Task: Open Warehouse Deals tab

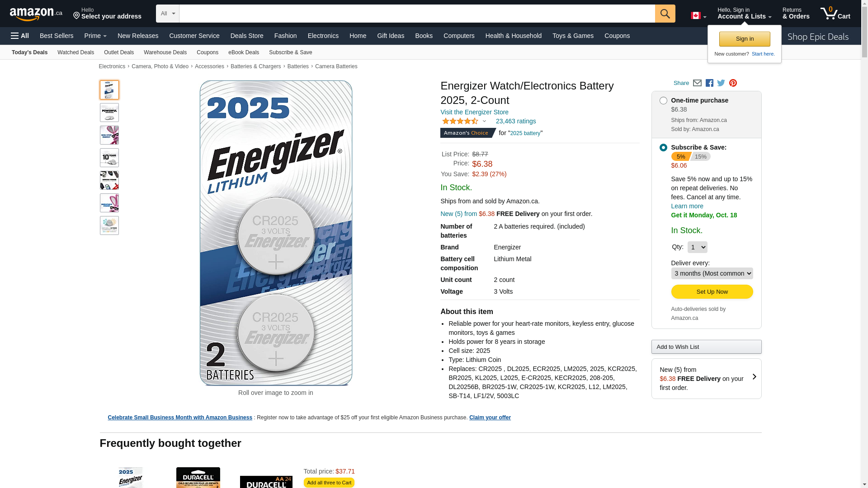Action: coord(165,52)
